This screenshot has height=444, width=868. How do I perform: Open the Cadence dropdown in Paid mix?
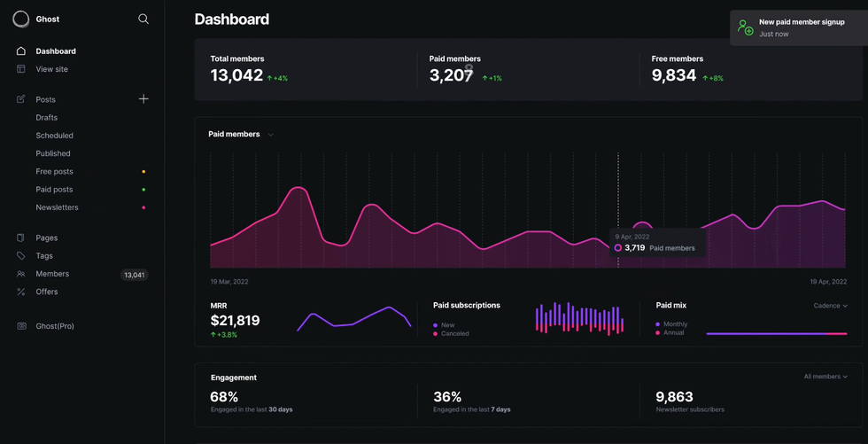click(x=830, y=306)
